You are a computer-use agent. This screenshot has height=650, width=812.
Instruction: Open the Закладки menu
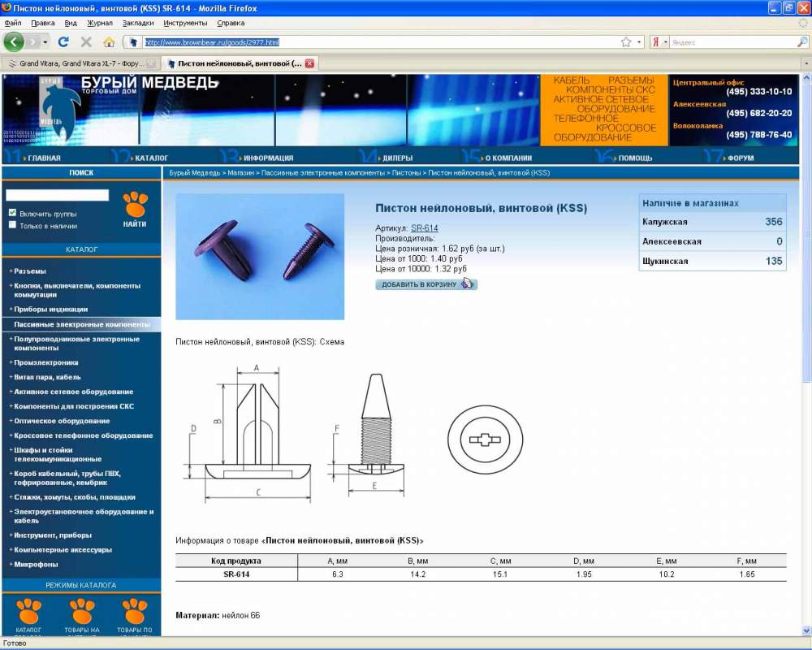click(x=138, y=23)
